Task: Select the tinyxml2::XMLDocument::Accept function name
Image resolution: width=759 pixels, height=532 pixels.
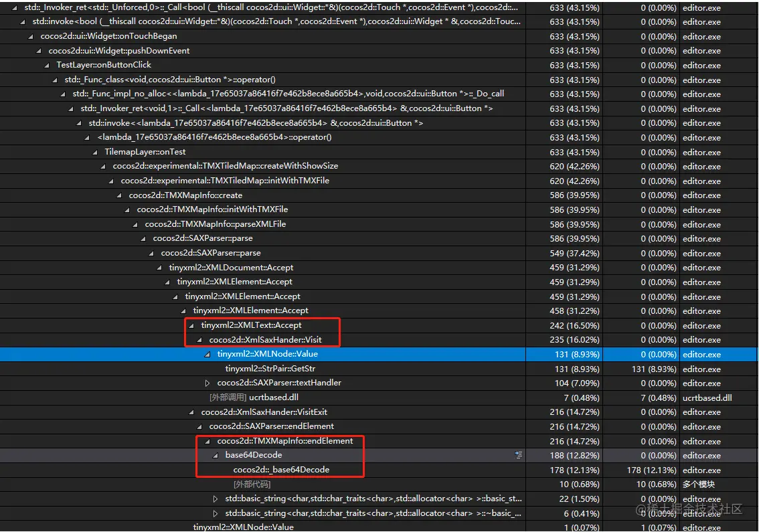Action: 231,267
